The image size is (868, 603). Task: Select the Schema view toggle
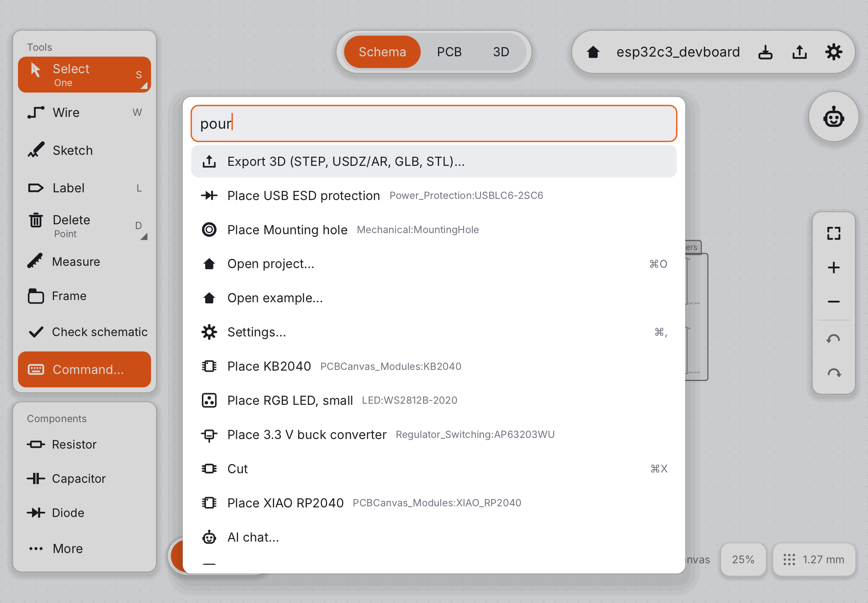pos(382,52)
